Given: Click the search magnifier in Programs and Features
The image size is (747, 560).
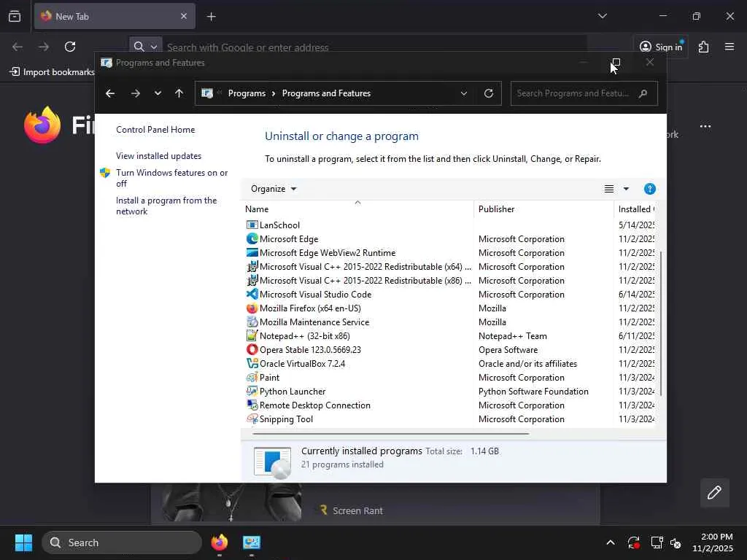Looking at the screenshot, I should point(643,93).
